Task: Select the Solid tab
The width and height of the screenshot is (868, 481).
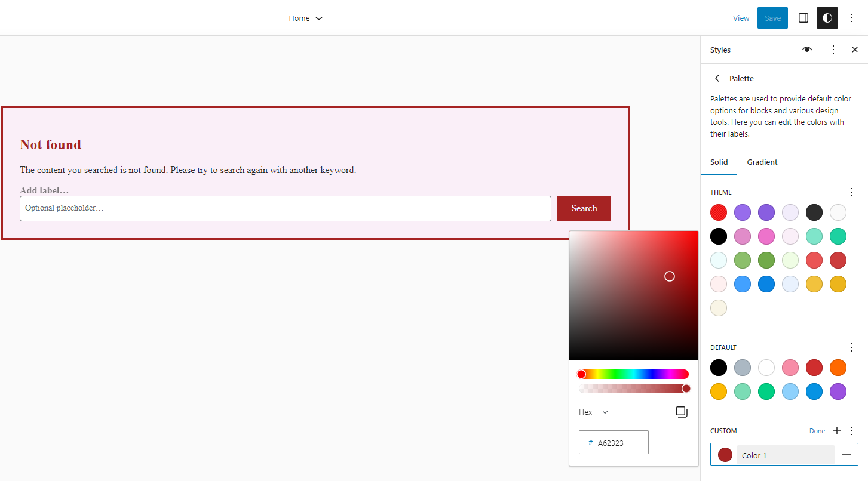Action: point(719,162)
